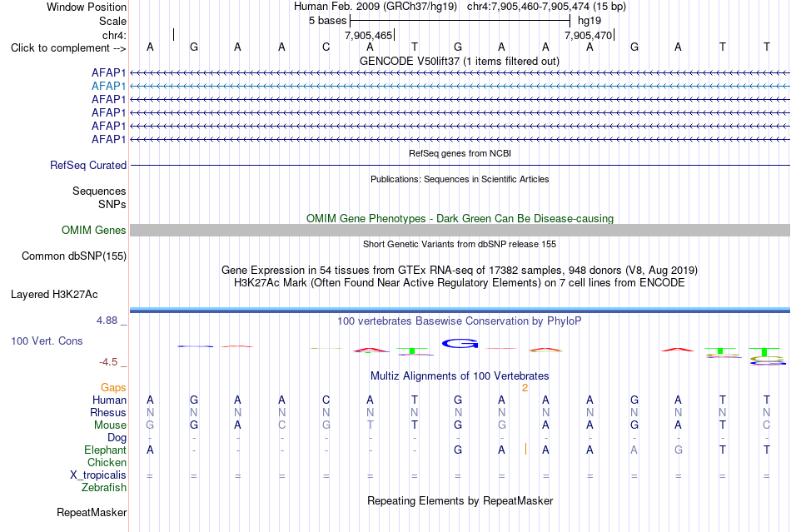Screen dimensions: 791x532
Task: Click the 'GENCODE V50lift37 (1 items filtered out)' title
Action: (460, 62)
